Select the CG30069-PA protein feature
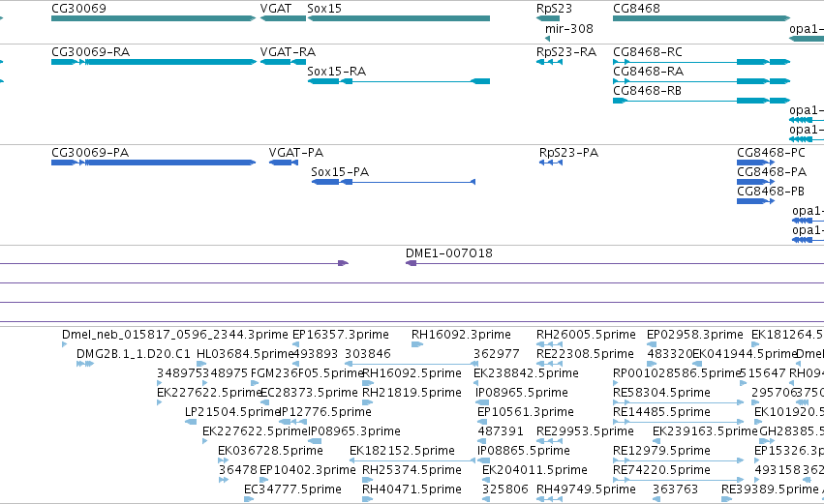This screenshot has height=504, width=824. (x=153, y=163)
